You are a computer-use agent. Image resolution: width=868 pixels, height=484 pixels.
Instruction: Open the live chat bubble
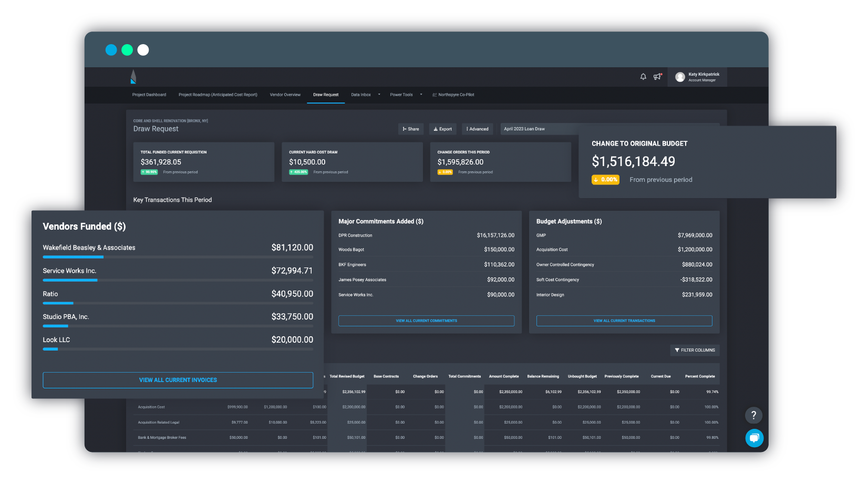click(754, 438)
